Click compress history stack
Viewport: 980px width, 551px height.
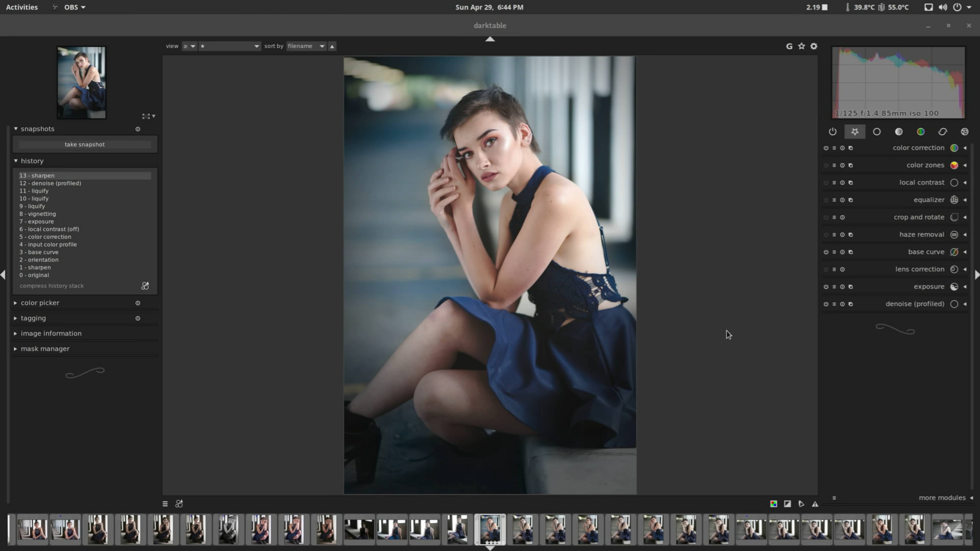tap(52, 286)
